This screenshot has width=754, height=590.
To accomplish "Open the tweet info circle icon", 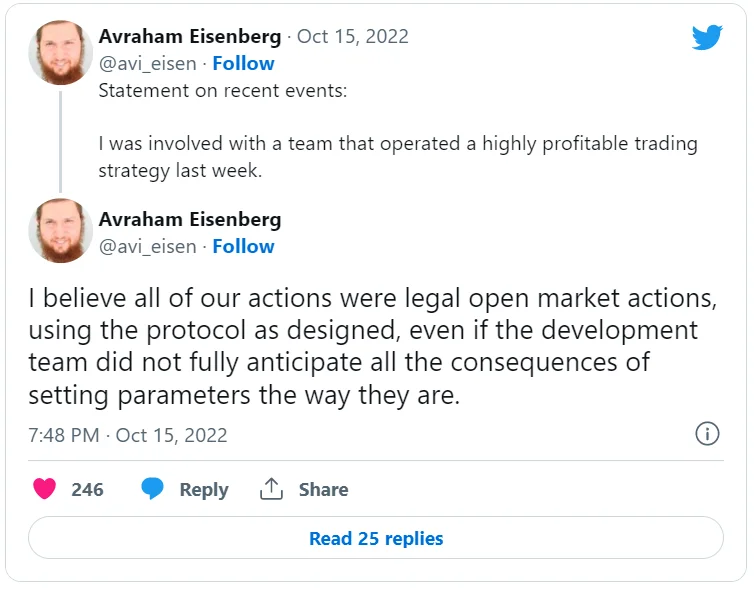I will point(707,434).
